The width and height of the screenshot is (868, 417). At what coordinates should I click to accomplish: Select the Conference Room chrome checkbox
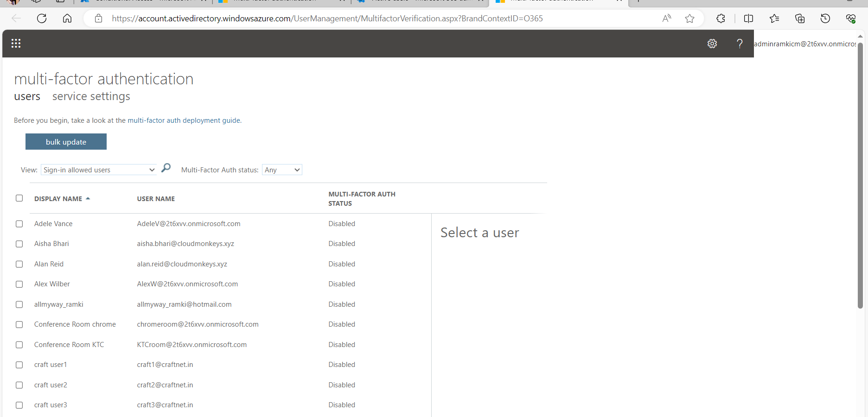point(19,324)
